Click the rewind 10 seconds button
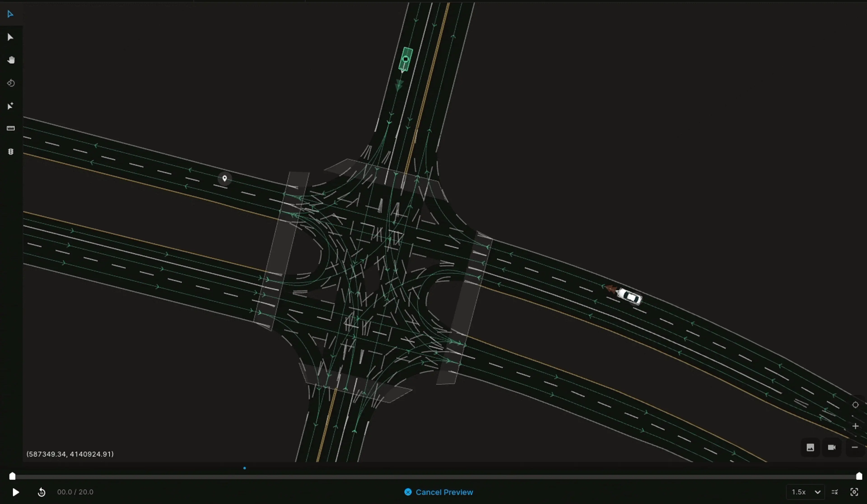 pos(41,492)
